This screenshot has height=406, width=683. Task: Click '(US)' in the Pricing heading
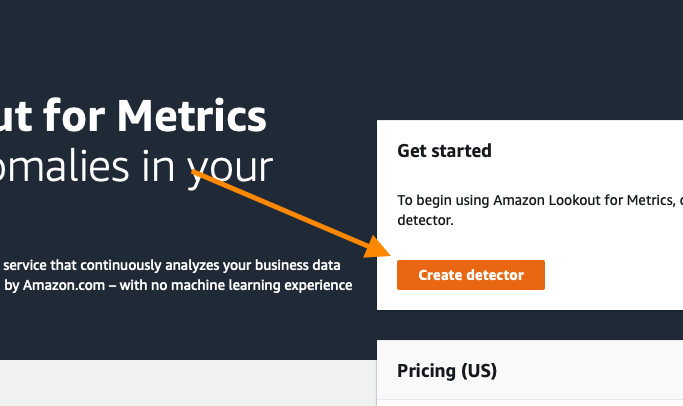pos(479,371)
